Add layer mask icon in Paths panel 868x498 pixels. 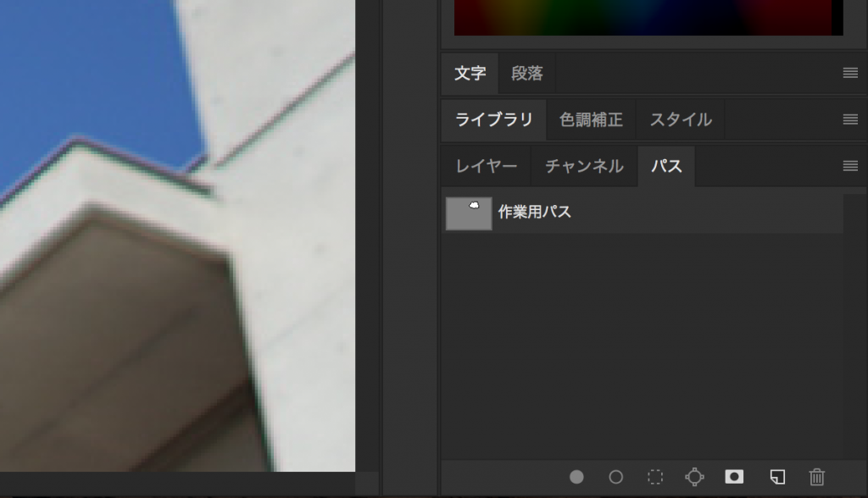734,477
